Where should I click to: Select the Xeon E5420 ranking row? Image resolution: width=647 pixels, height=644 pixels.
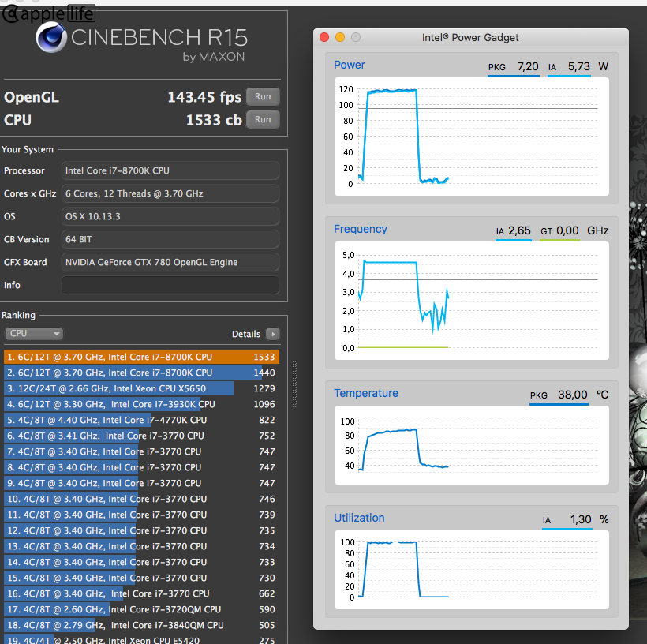click(x=141, y=639)
